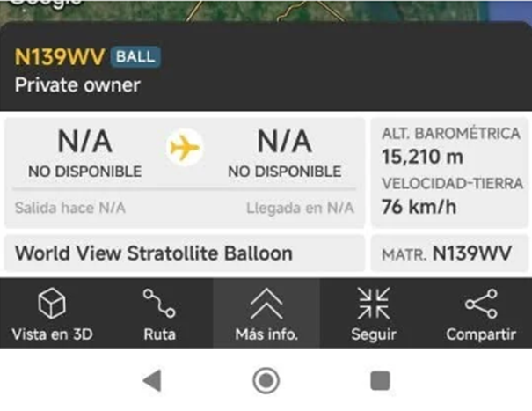Tap the Seguir follow icon
532x411 pixels.
tap(373, 305)
